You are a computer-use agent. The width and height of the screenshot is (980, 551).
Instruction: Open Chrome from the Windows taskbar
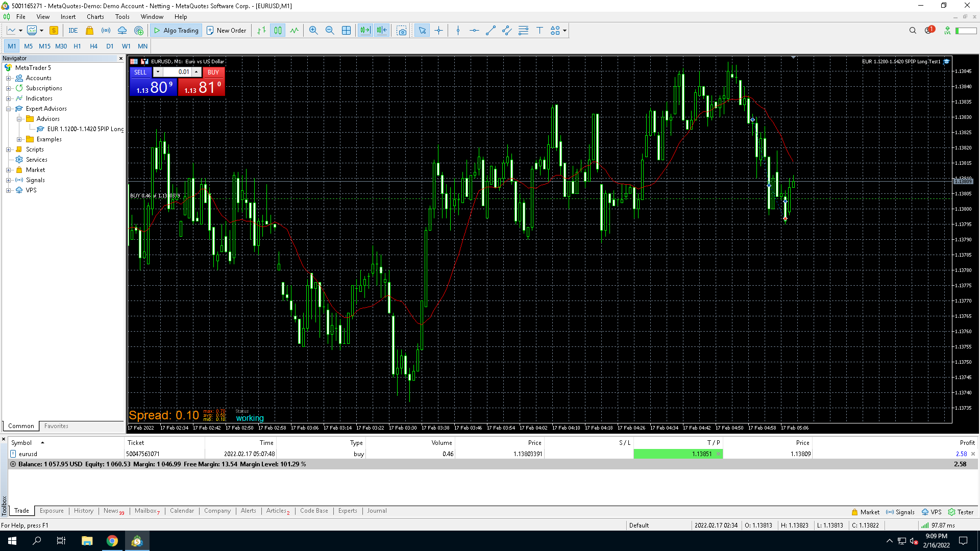(112, 541)
